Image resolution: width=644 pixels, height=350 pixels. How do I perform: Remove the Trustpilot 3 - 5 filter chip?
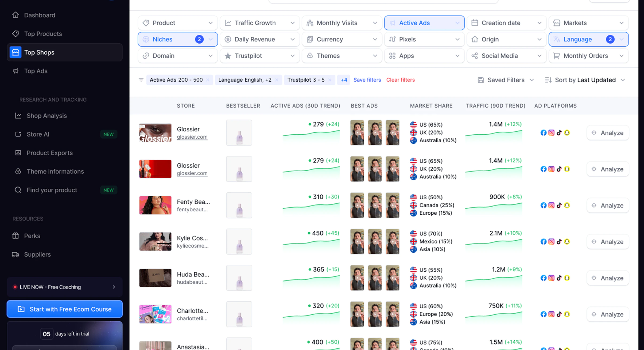[x=330, y=80]
